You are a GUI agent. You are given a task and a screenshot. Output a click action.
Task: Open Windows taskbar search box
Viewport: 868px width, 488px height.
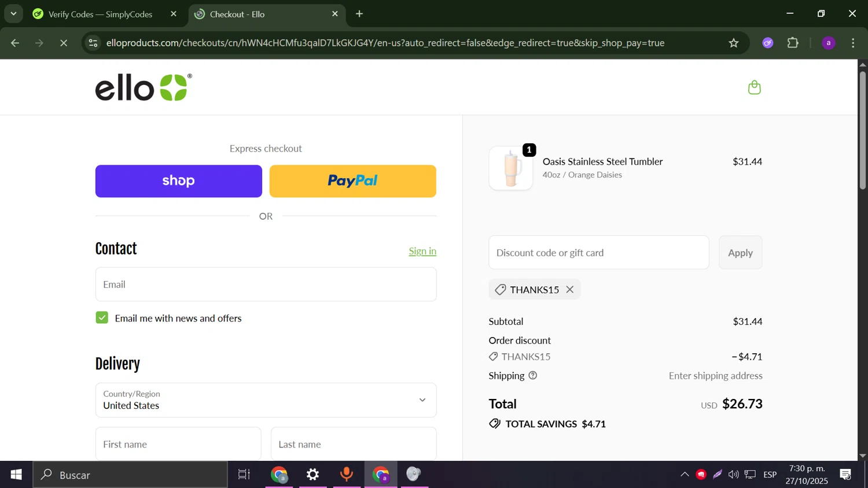click(130, 475)
